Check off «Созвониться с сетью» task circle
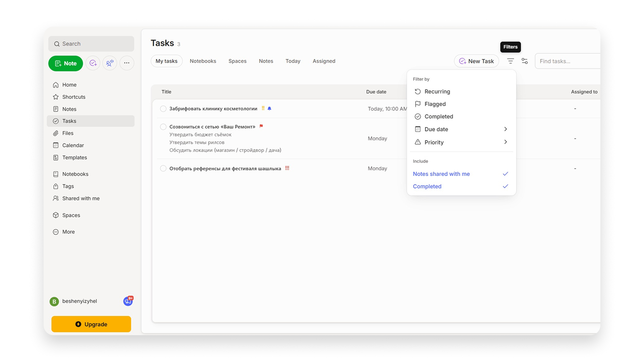Image resolution: width=644 pixels, height=362 pixels. [163, 127]
